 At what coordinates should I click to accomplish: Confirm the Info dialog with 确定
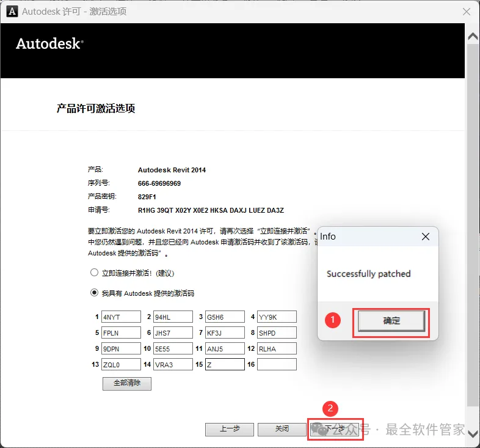[x=391, y=321]
